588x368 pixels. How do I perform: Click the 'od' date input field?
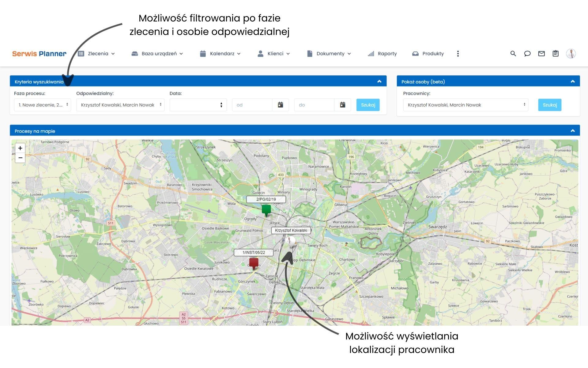(x=252, y=105)
